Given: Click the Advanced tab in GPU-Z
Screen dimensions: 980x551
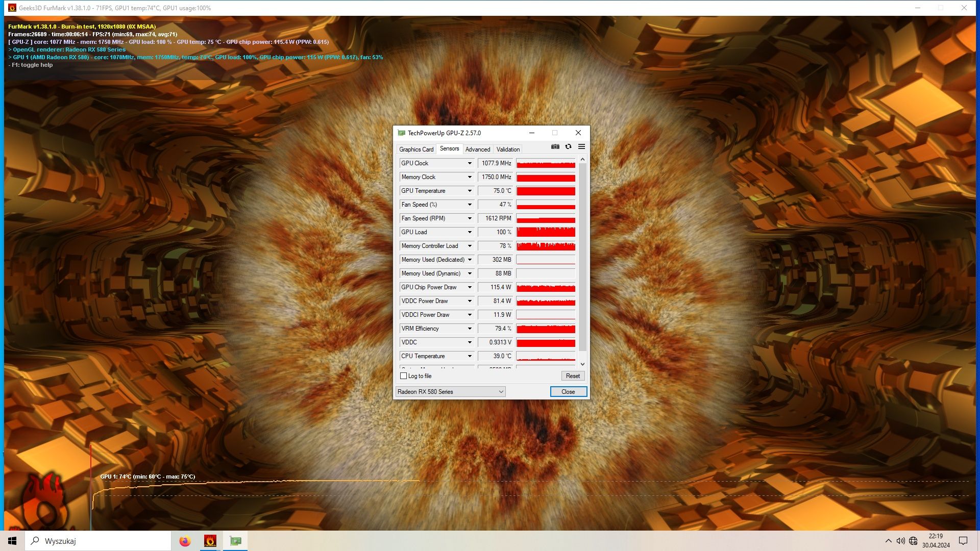Looking at the screenshot, I should pyautogui.click(x=477, y=148).
